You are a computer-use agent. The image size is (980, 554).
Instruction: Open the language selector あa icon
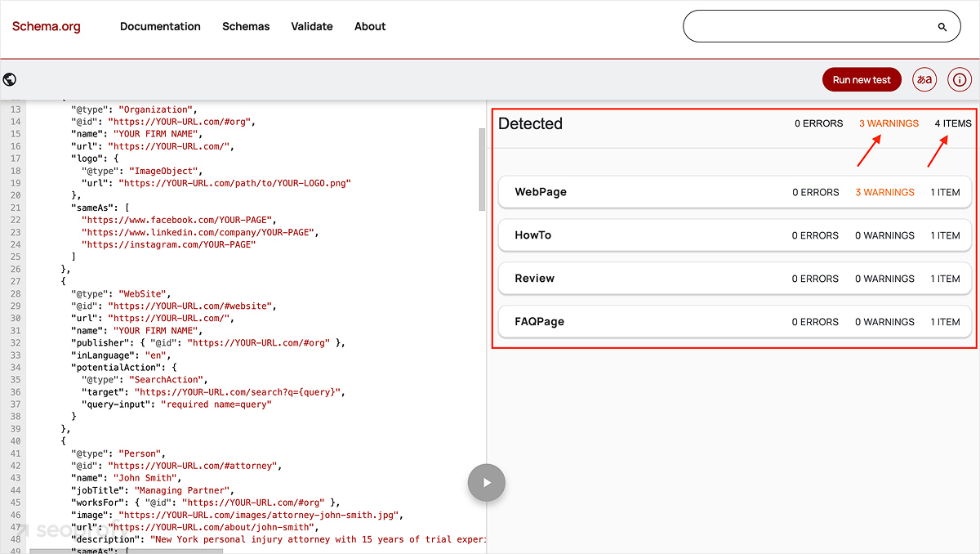point(924,79)
